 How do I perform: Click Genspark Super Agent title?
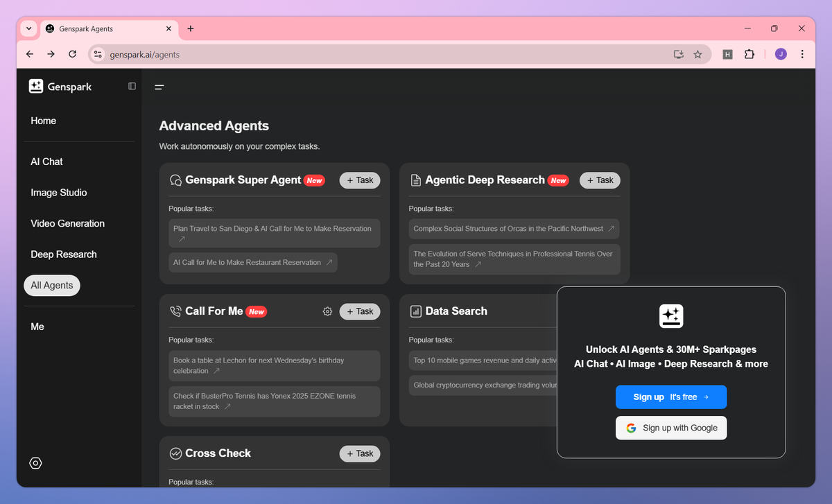click(x=243, y=180)
